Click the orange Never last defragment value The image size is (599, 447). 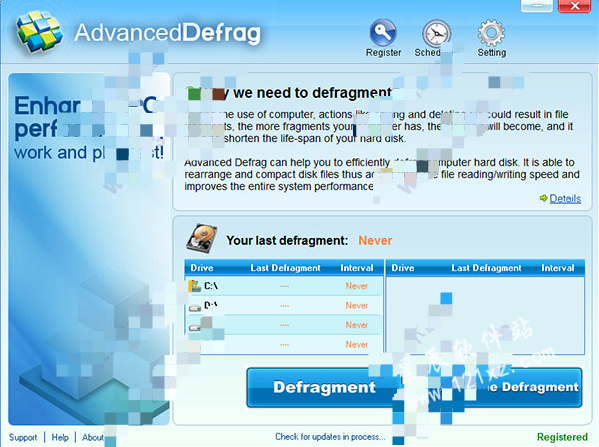pyautogui.click(x=375, y=240)
